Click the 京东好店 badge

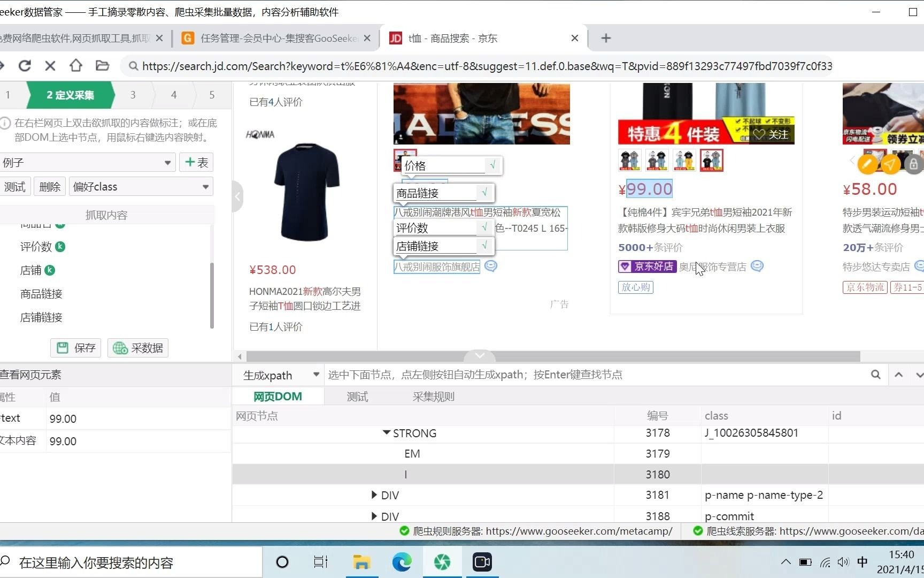click(647, 266)
